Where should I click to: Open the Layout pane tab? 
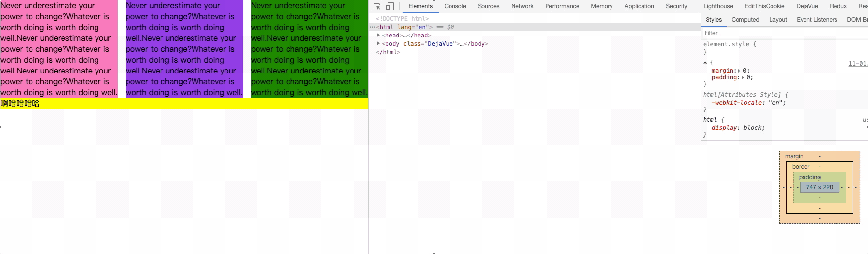point(778,20)
